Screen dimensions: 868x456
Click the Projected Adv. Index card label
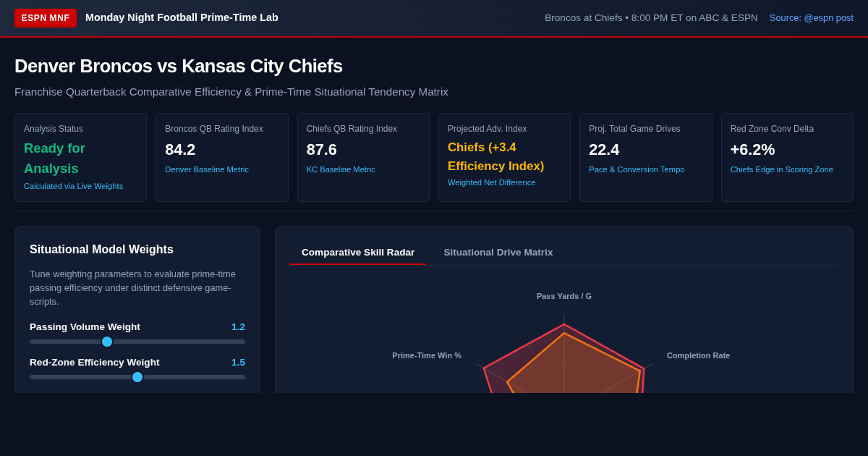point(487,129)
